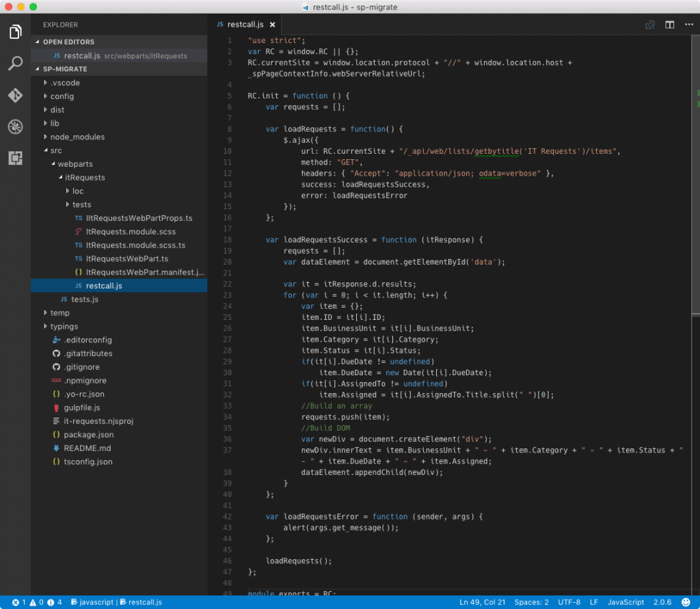Open language mode by clicking JavaScript
The width and height of the screenshot is (700, 609).
[625, 602]
